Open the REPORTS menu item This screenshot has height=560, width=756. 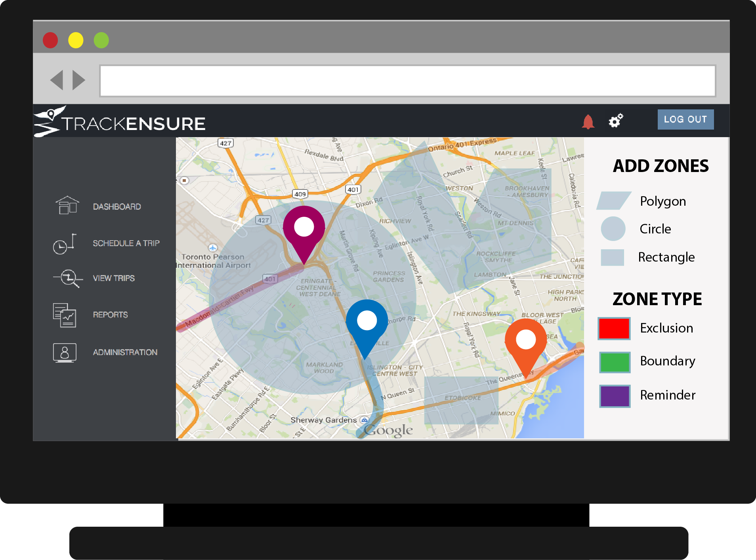110,315
